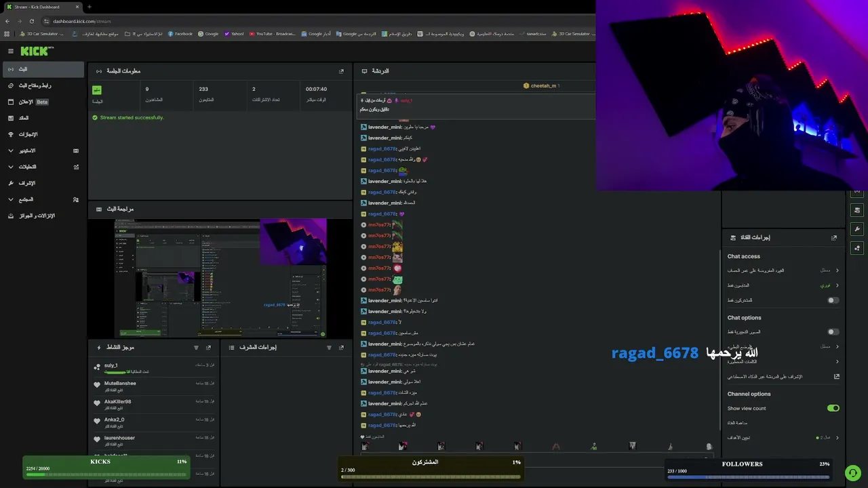
Task: Open الإعلان Beta page in sidebar
Action: coord(42,102)
